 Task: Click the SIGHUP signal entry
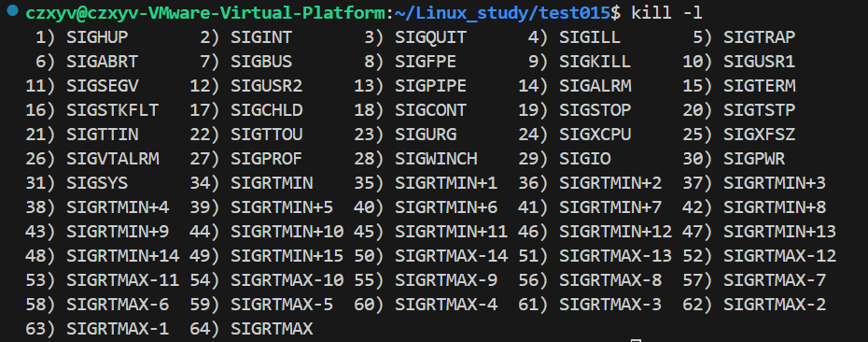[x=97, y=37]
